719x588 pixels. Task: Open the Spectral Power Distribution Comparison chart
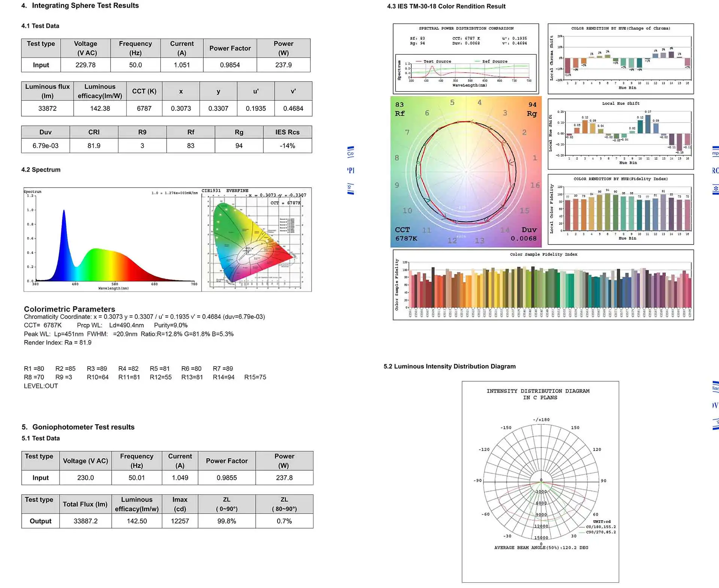(466, 59)
